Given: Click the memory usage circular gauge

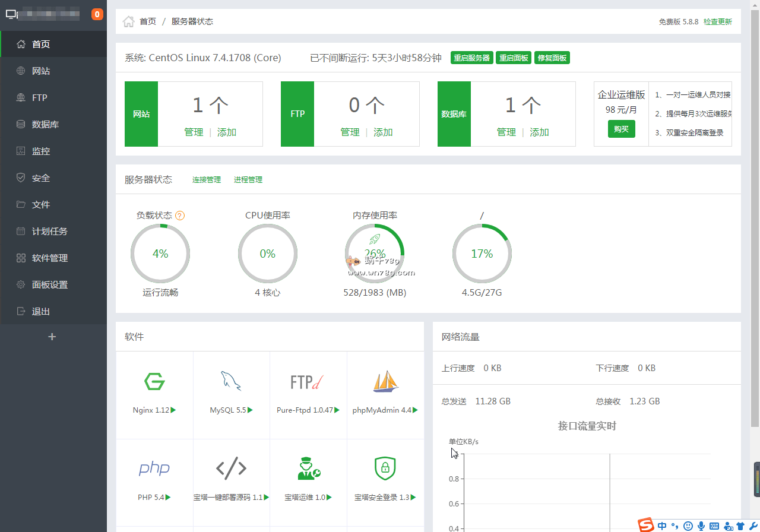Looking at the screenshot, I should [375, 254].
